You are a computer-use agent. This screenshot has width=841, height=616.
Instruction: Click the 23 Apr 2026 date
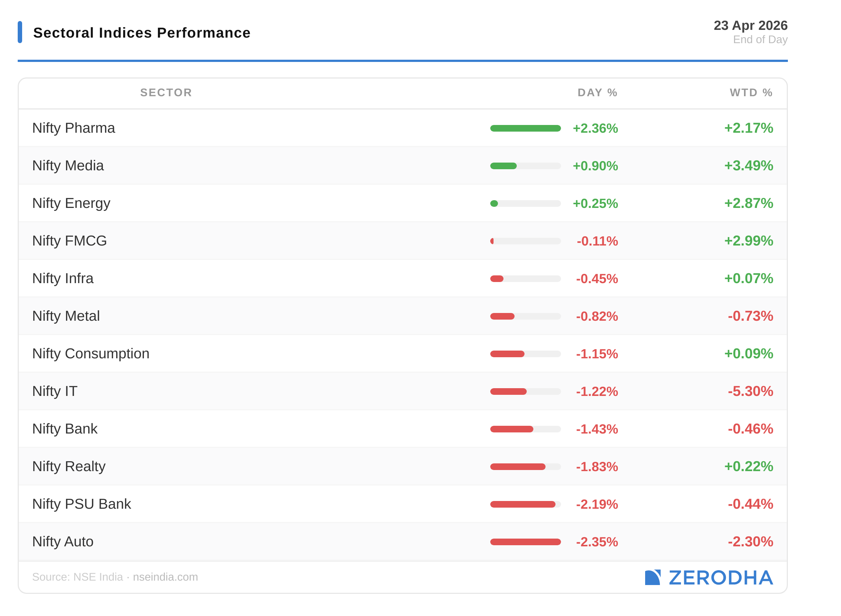click(x=750, y=25)
